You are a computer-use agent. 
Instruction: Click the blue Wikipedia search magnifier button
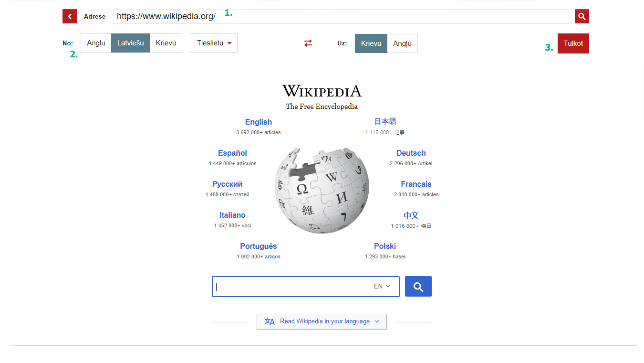click(418, 286)
